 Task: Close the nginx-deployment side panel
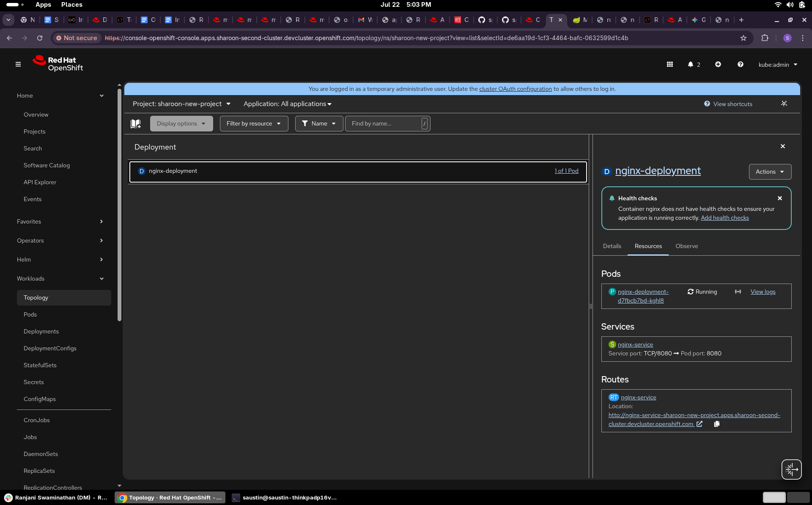coord(783,146)
